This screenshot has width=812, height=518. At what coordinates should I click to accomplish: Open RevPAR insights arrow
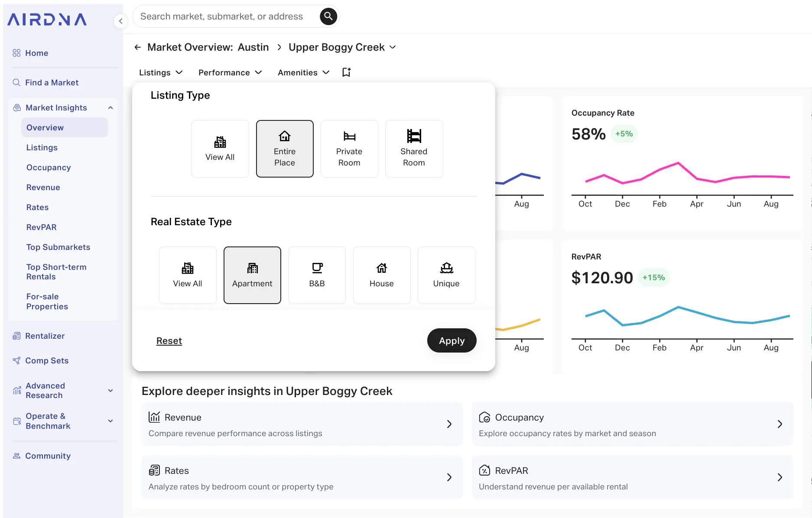click(780, 477)
